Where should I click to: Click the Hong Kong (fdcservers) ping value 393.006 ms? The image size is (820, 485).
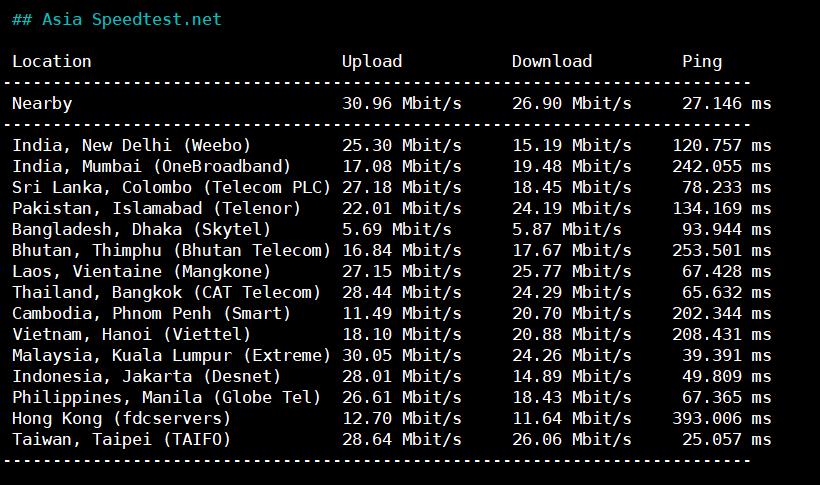722,418
